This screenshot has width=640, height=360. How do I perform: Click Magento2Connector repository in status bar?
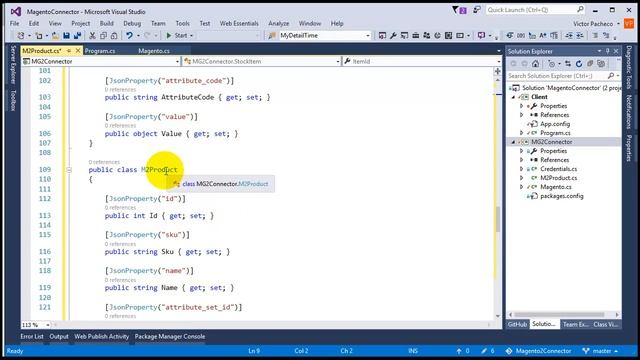coord(538,351)
